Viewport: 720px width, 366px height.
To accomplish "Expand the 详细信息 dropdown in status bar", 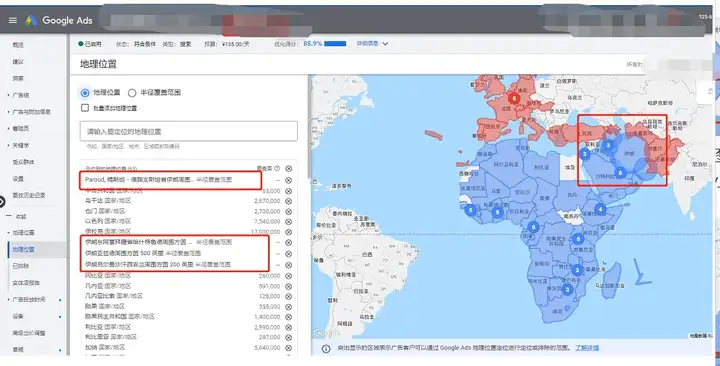I will coord(372,44).
